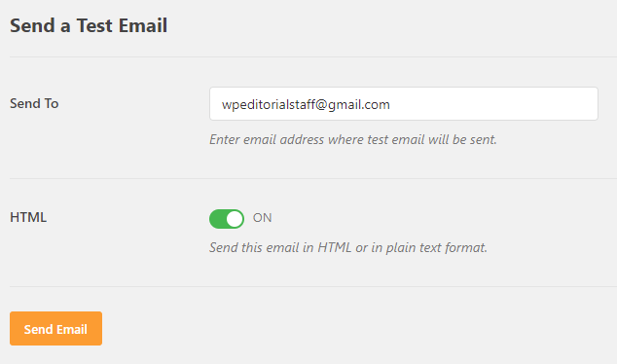Click 'plain text format' in HTML description
Viewport: 617px width, 364px height.
pos(437,247)
